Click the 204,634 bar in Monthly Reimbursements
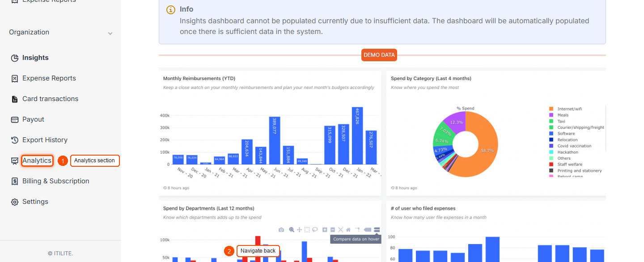The width and height of the screenshot is (644, 262). [x=247, y=152]
